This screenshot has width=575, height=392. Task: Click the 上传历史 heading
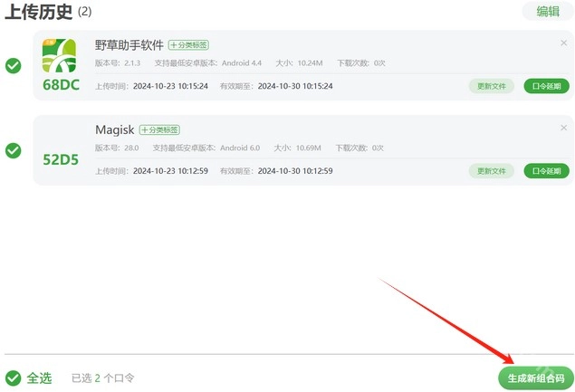pyautogui.click(x=38, y=12)
